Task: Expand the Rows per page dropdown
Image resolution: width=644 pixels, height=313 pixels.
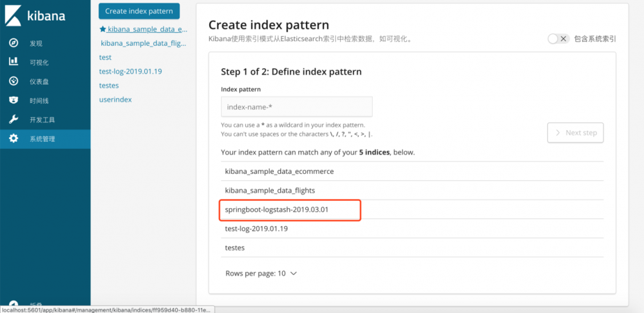Action: (x=261, y=273)
